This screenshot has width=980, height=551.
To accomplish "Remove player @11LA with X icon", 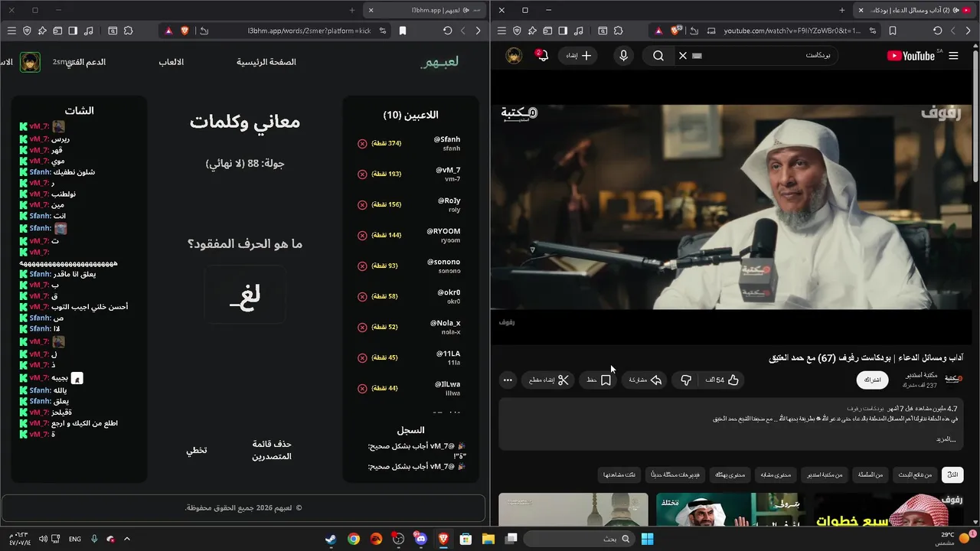I will (362, 358).
